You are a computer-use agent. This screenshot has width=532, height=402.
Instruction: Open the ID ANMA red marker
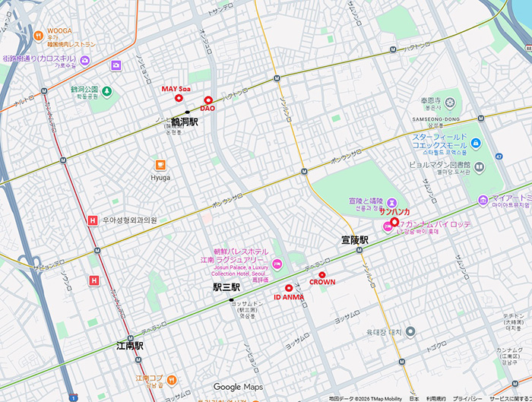tap(289, 288)
